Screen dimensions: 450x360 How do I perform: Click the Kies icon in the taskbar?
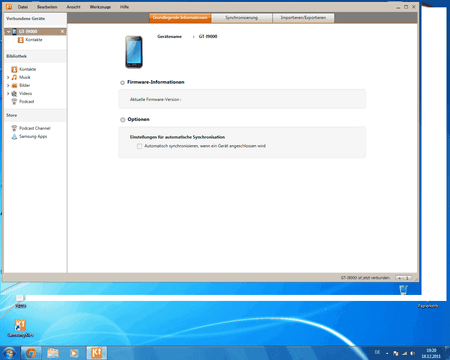97,353
